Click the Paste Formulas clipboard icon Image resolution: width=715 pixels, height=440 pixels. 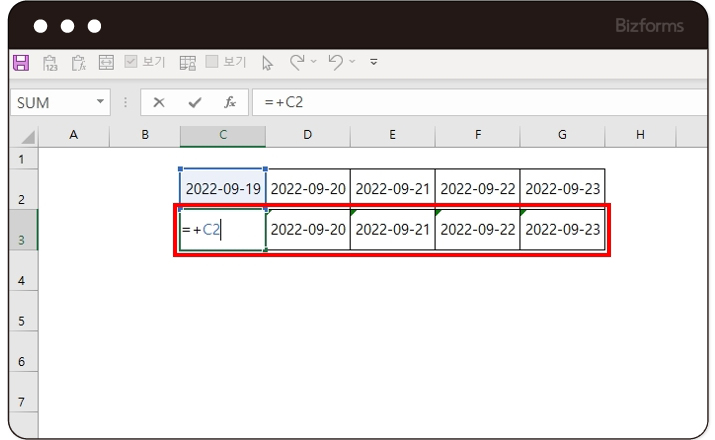click(x=78, y=62)
